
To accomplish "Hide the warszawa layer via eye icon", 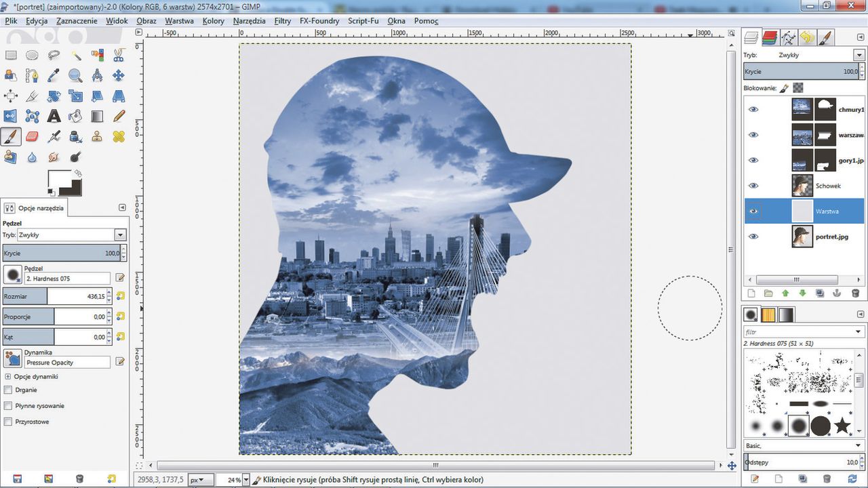I will click(753, 135).
